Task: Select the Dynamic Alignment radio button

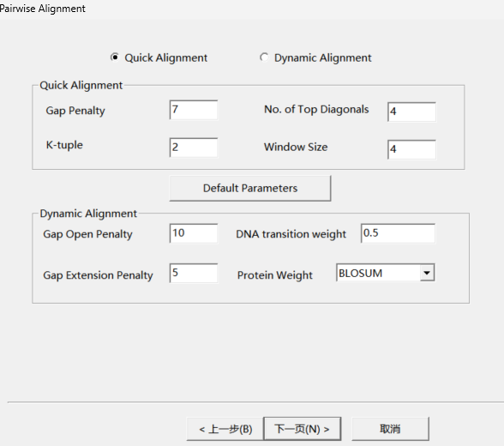Action: [x=264, y=57]
